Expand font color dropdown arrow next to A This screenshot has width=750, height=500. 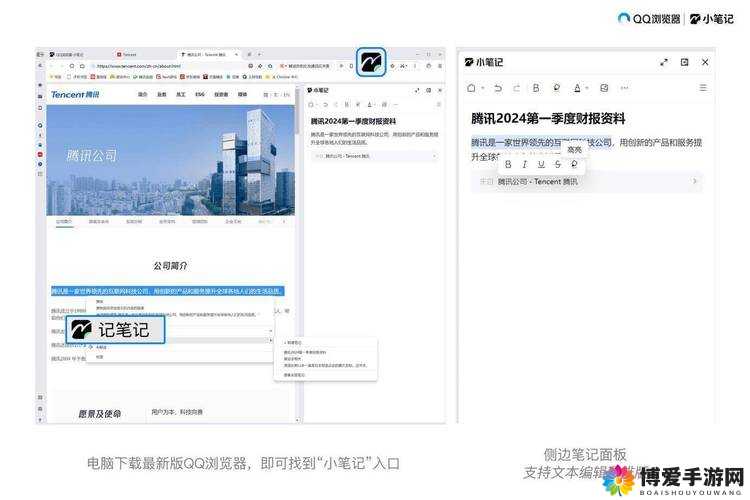tap(587, 89)
